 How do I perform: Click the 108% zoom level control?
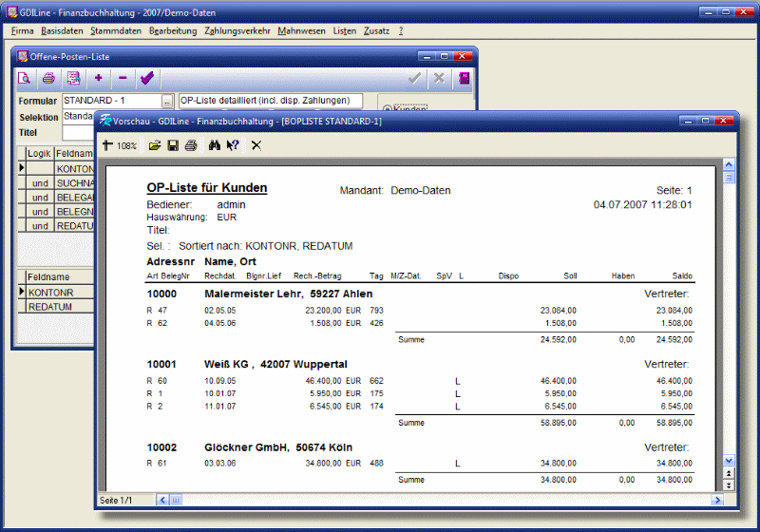[120, 145]
